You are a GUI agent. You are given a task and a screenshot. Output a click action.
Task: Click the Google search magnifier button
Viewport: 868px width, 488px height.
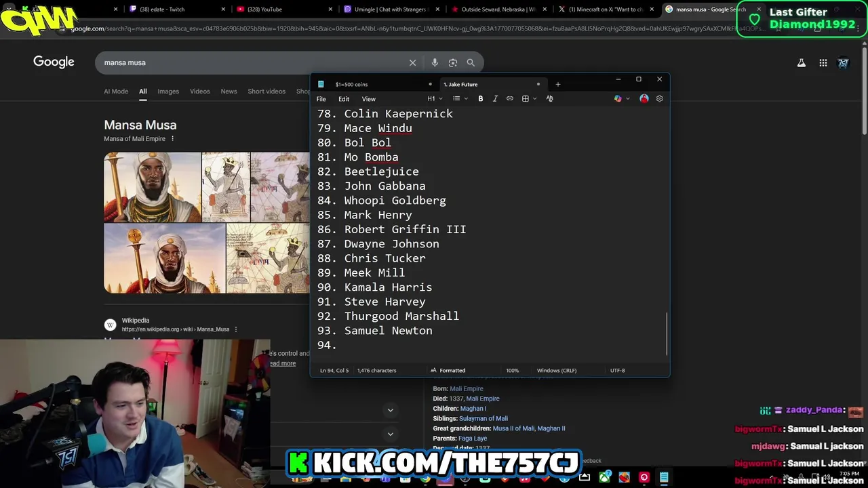pyautogui.click(x=471, y=62)
